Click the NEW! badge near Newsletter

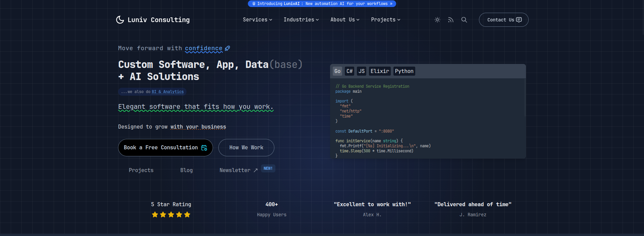click(x=268, y=168)
